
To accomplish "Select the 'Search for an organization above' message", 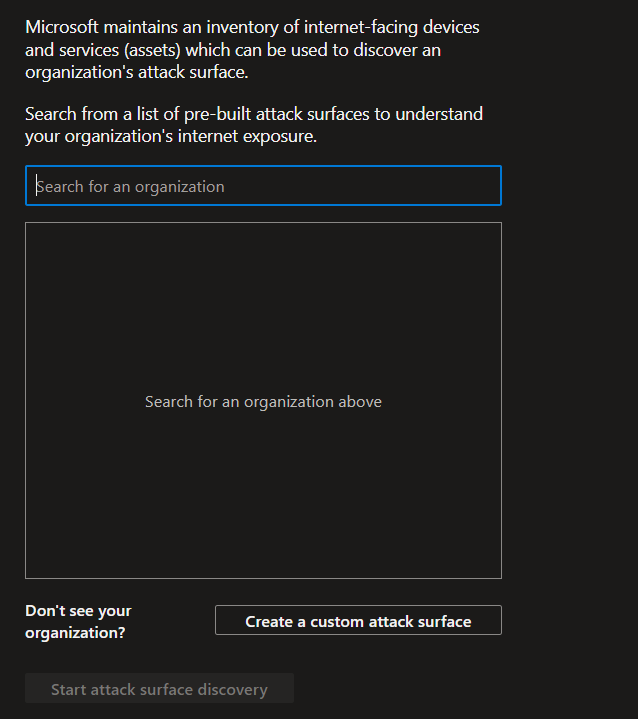I will pos(263,402).
